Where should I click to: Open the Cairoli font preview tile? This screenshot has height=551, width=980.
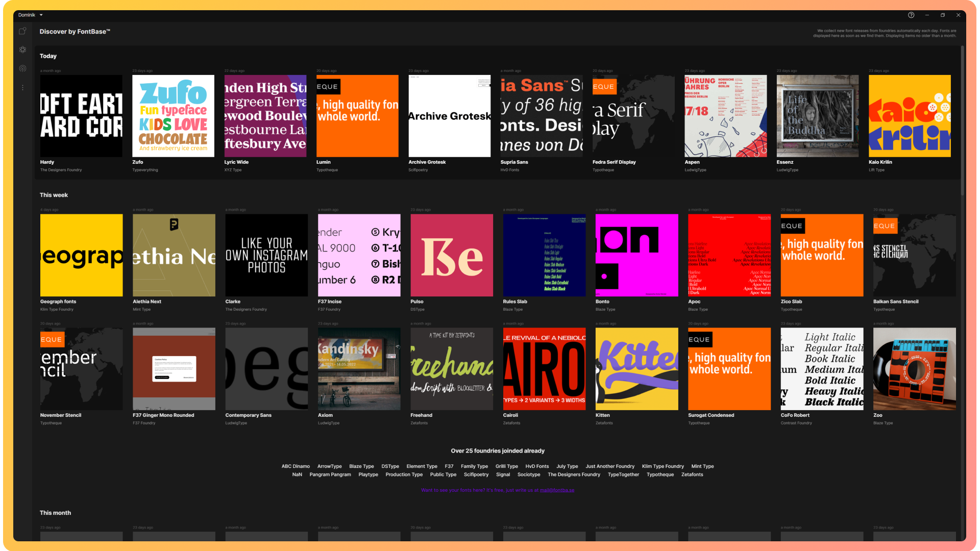click(544, 368)
